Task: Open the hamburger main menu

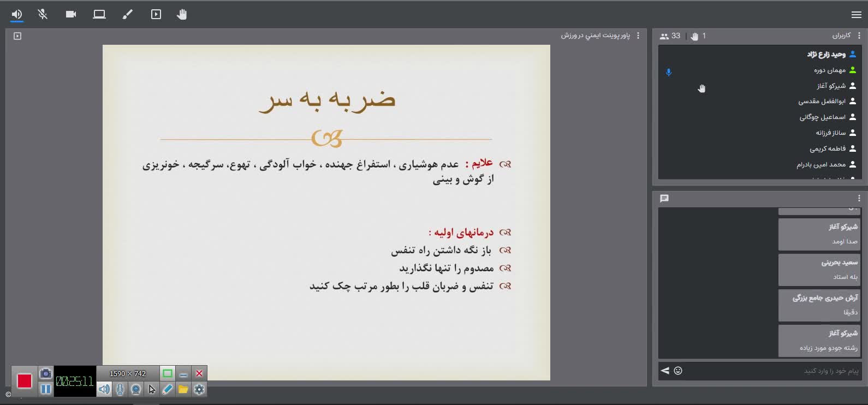Action: [x=856, y=15]
